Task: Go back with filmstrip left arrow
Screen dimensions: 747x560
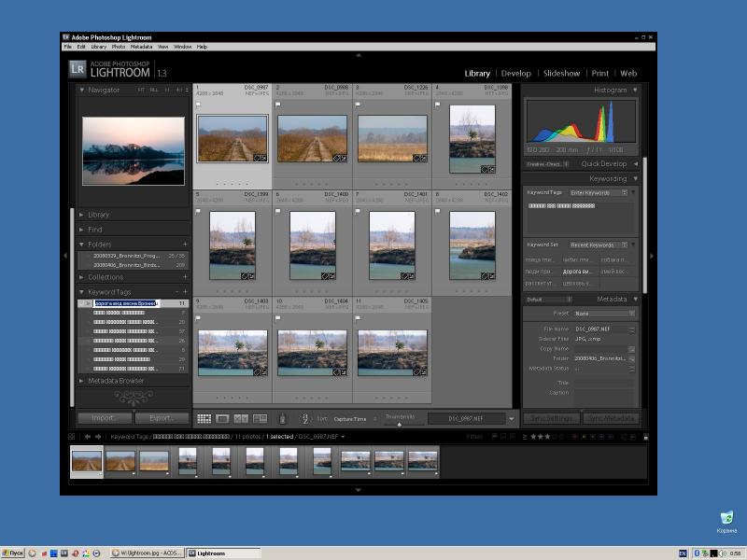Action: pyautogui.click(x=88, y=437)
